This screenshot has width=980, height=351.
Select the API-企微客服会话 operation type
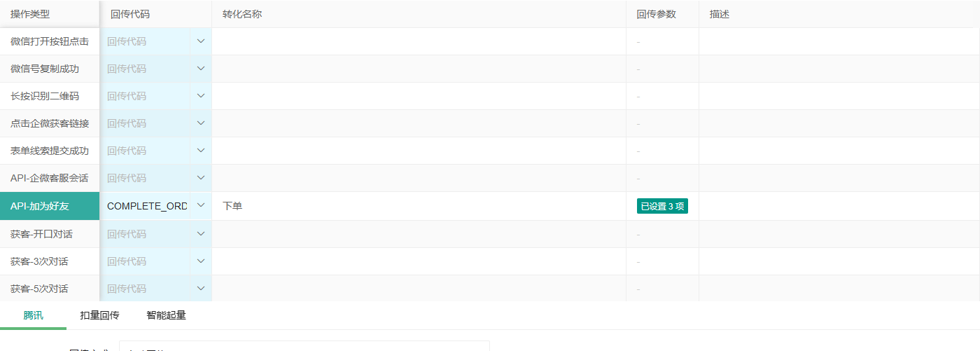50,178
